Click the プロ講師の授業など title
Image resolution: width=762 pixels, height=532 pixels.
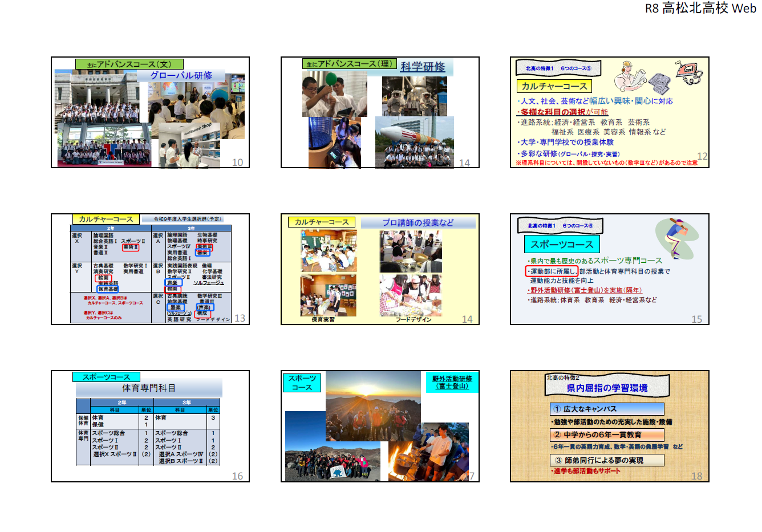pos(418,222)
